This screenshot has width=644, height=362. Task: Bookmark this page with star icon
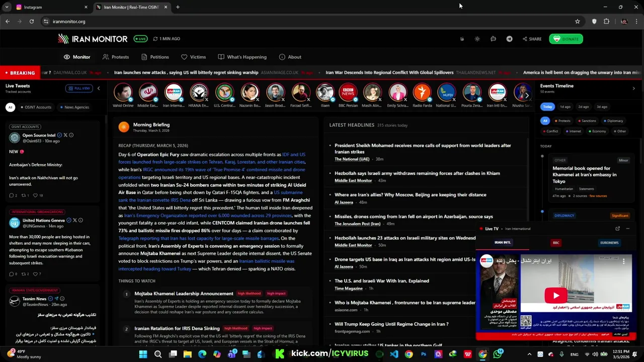tap(577, 22)
